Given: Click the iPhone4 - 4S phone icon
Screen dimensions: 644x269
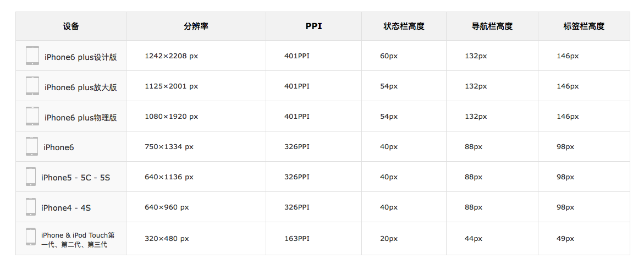Looking at the screenshot, I should click(31, 207).
